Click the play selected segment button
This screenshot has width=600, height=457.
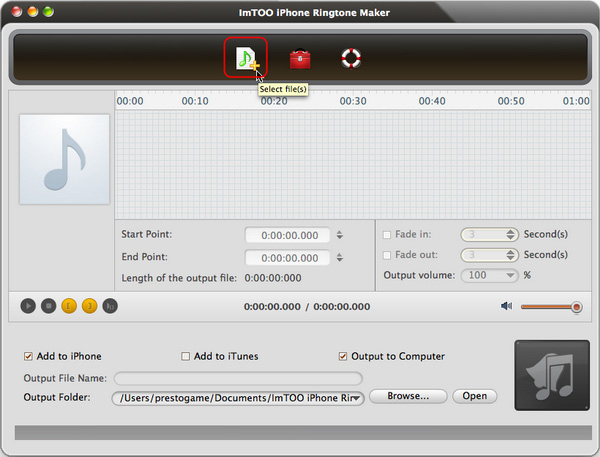110,306
